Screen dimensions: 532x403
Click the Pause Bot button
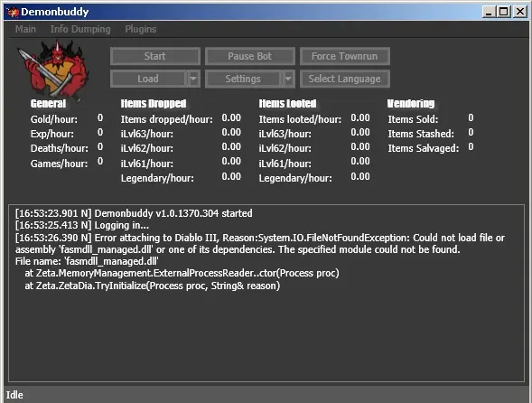coord(249,56)
